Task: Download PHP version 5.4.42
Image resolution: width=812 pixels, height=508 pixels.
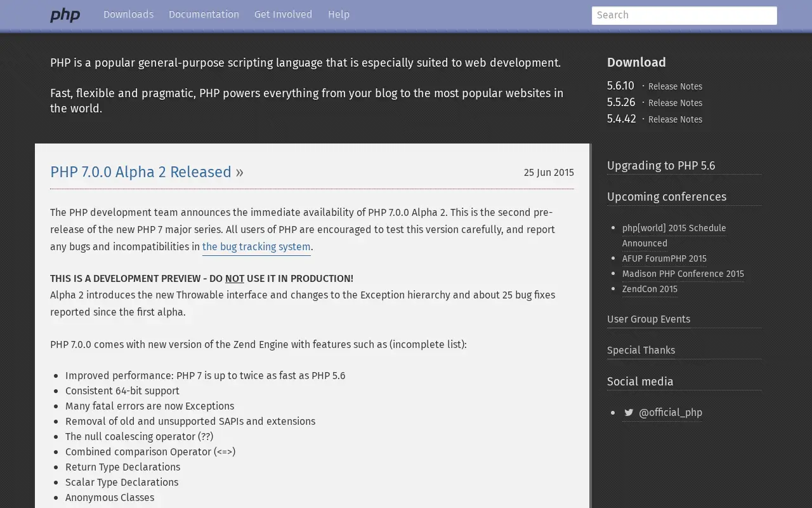Action: click(621, 119)
